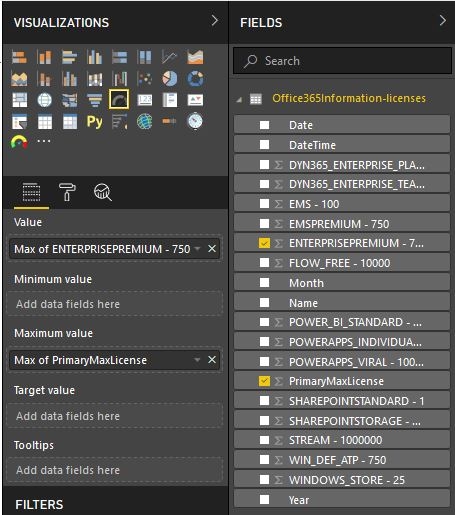Tick the EMS - 100 checkbox
455x515 pixels.
[x=264, y=204]
